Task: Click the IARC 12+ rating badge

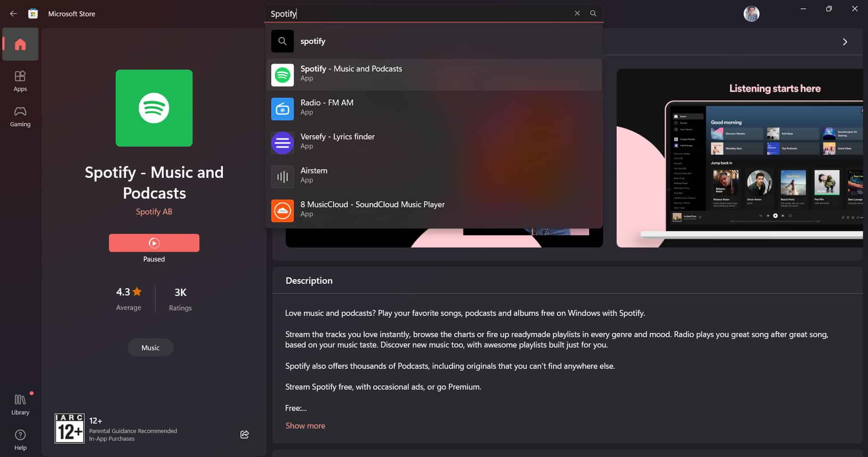Action: (70, 428)
